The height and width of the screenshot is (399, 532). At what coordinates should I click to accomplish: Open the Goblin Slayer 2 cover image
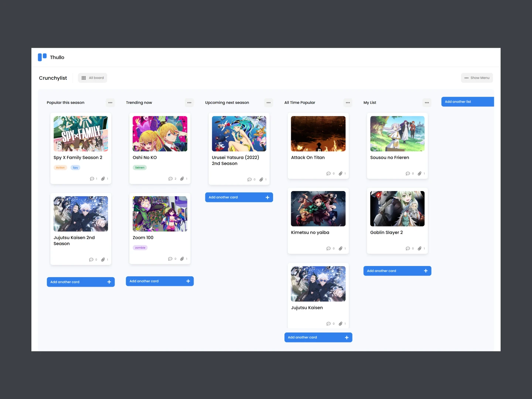[x=398, y=209]
